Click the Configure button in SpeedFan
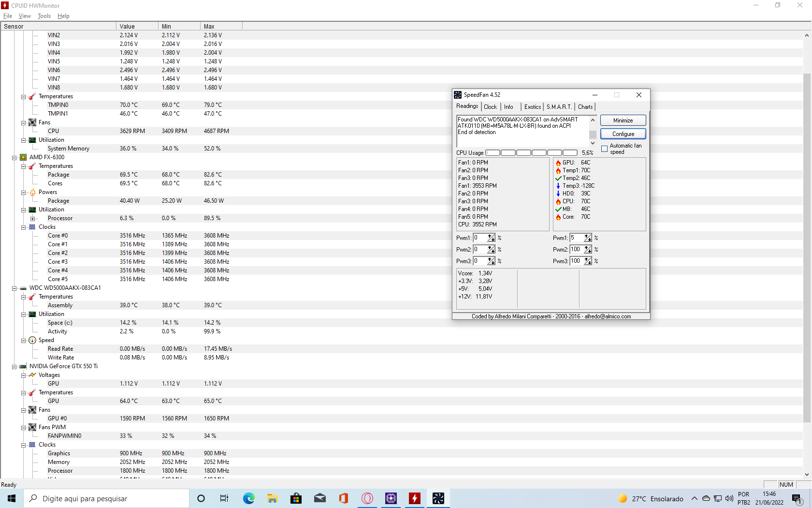Viewport: 812px width, 508px height. [623, 134]
